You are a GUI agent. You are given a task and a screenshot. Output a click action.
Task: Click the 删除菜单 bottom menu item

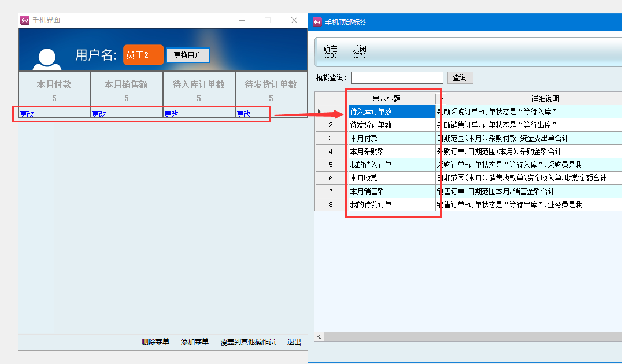pyautogui.click(x=155, y=342)
